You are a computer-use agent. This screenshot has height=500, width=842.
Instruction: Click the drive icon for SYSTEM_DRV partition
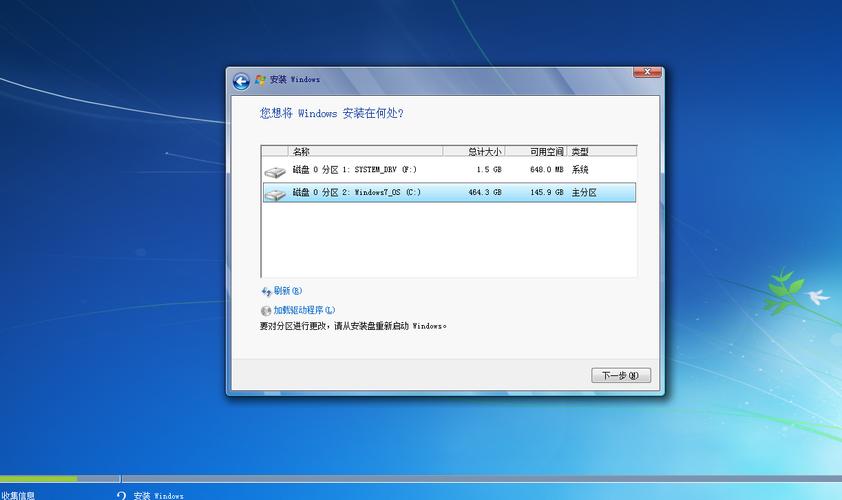(275, 172)
